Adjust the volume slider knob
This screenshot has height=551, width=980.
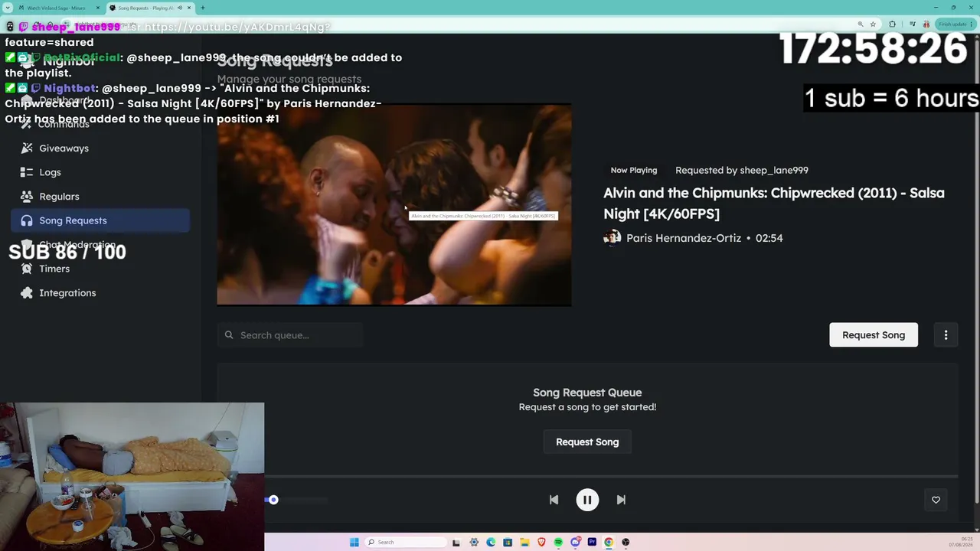(x=273, y=500)
